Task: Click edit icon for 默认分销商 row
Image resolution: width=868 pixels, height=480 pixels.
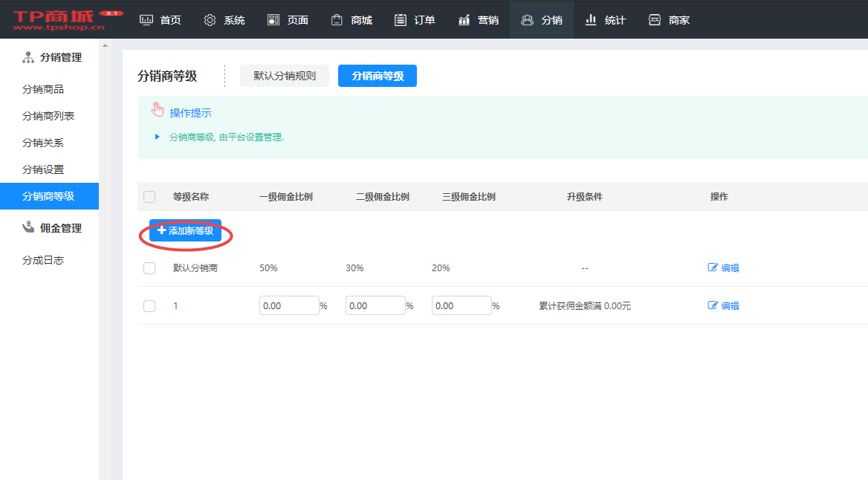Action: tap(713, 267)
